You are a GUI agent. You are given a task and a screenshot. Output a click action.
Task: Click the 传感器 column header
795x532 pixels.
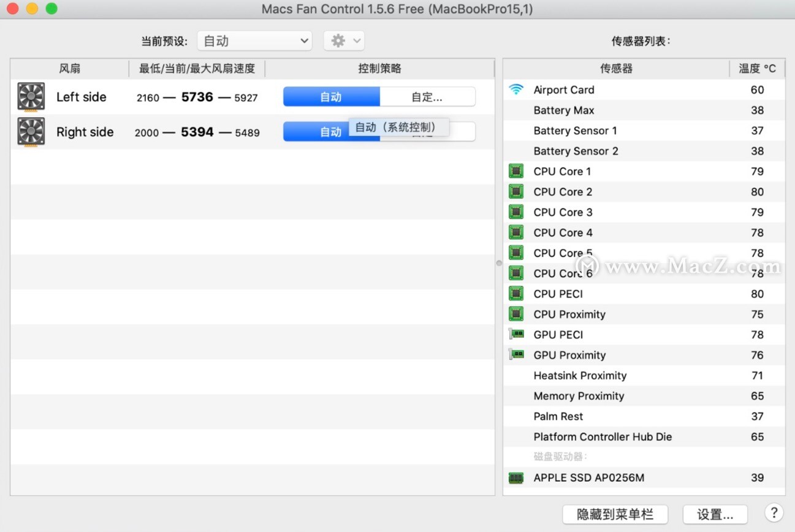point(616,69)
